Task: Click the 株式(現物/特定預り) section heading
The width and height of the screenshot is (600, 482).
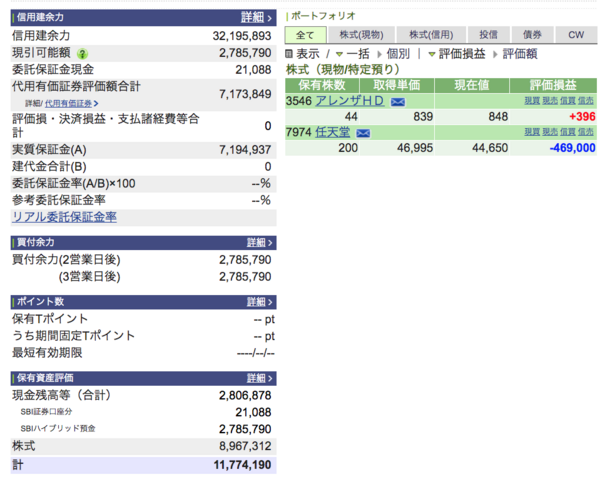Action: coord(342,70)
